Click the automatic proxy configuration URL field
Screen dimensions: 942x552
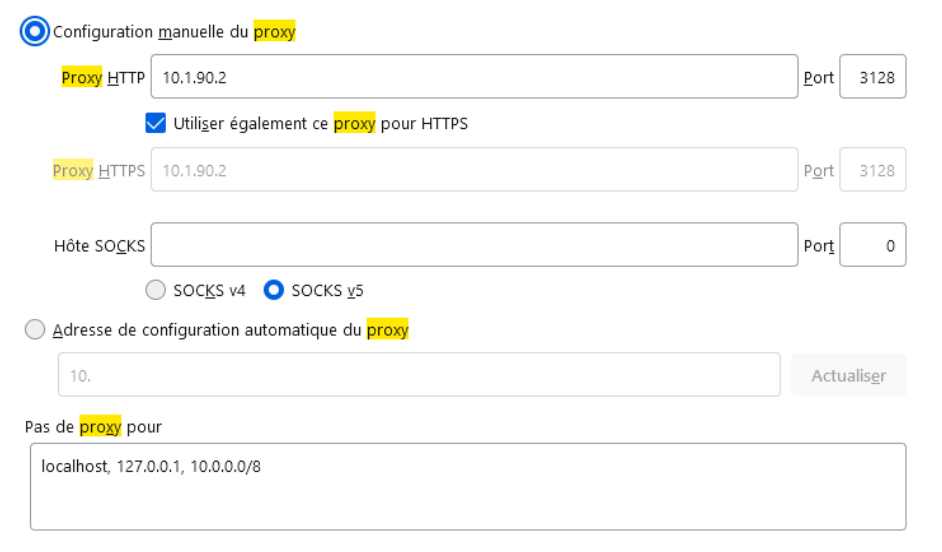[418, 376]
